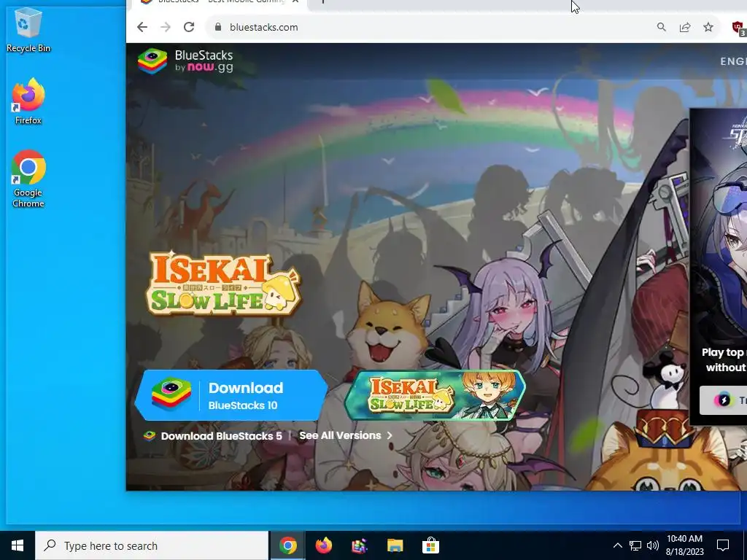Screen dimensions: 747x560
Task: Open the clock showing 10:40 AM
Action: (684, 545)
